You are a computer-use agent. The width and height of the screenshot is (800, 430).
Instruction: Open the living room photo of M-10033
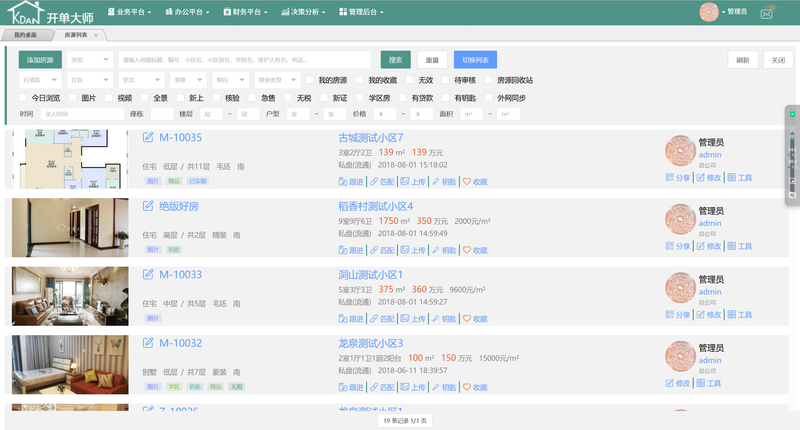pos(70,296)
